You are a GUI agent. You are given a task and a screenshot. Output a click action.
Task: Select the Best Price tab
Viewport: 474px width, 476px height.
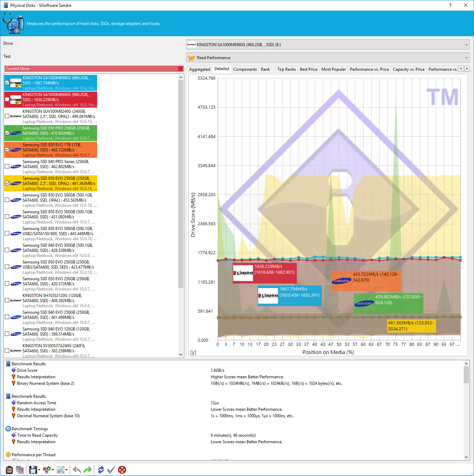click(308, 69)
